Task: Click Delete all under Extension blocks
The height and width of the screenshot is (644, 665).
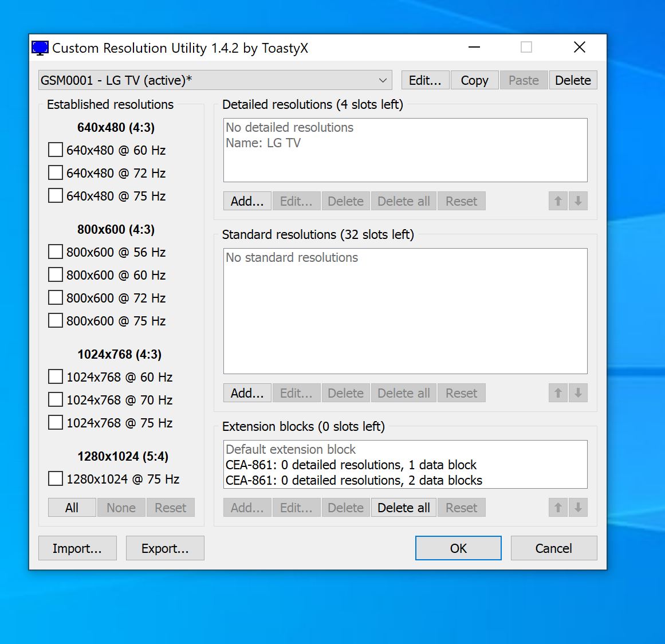Action: tap(404, 508)
